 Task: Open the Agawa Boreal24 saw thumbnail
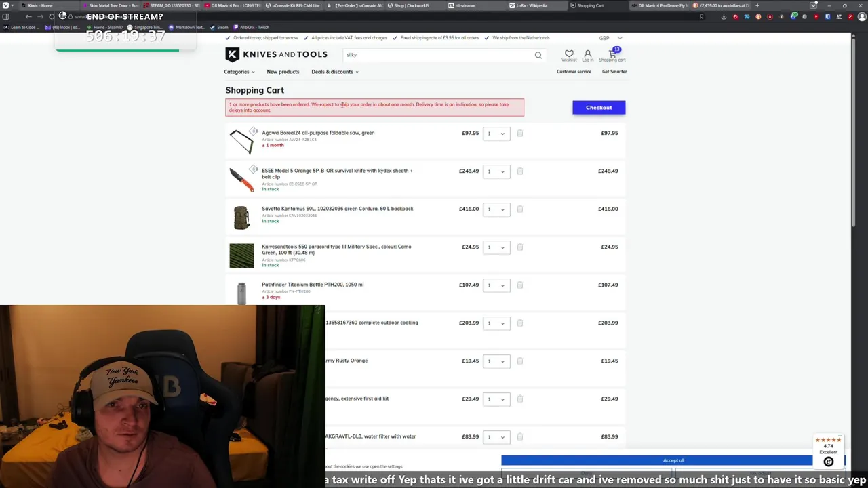point(241,141)
